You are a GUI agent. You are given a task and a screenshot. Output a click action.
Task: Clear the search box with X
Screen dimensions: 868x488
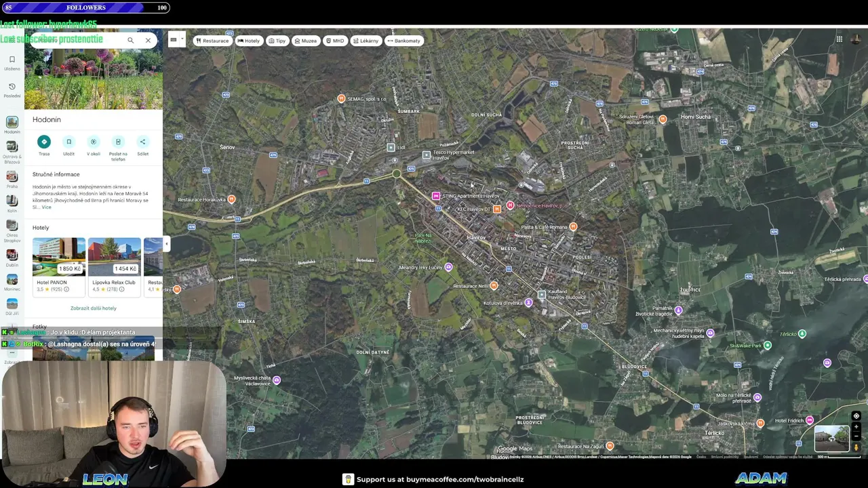(148, 40)
